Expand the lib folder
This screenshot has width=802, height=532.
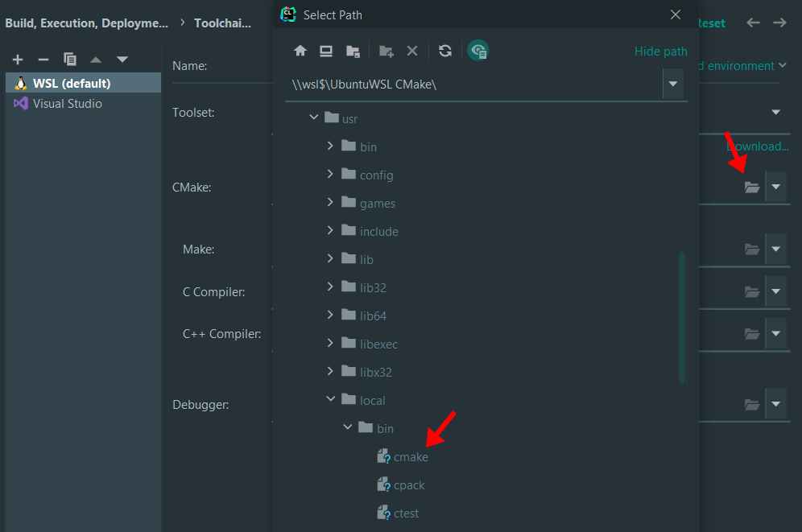click(330, 258)
